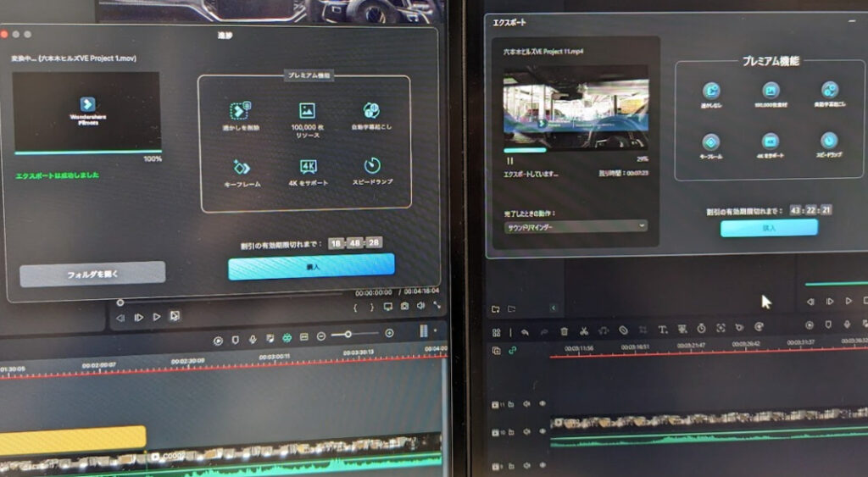Click the timeline zoom slider on left screen
868x477 pixels.
pos(347,335)
